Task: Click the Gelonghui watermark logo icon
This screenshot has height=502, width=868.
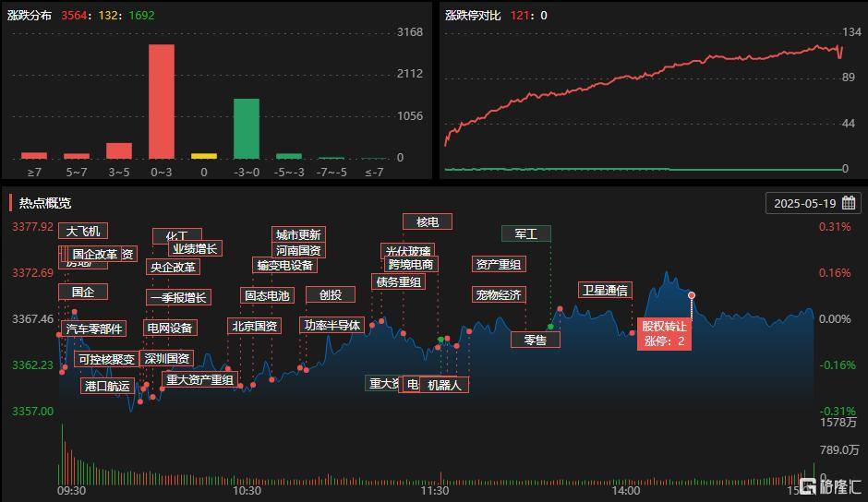Action: (x=808, y=486)
